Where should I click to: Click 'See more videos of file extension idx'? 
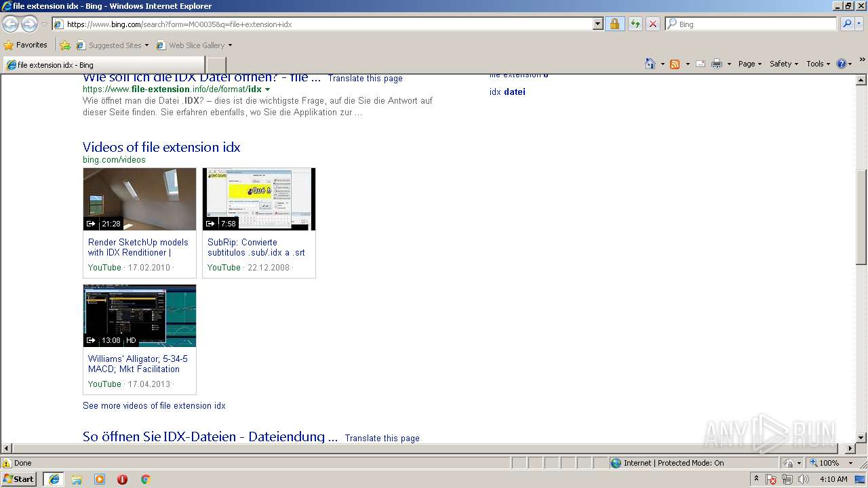tap(154, 405)
